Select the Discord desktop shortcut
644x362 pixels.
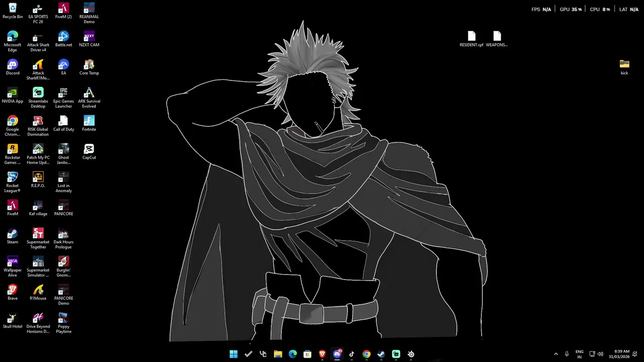pyautogui.click(x=13, y=67)
